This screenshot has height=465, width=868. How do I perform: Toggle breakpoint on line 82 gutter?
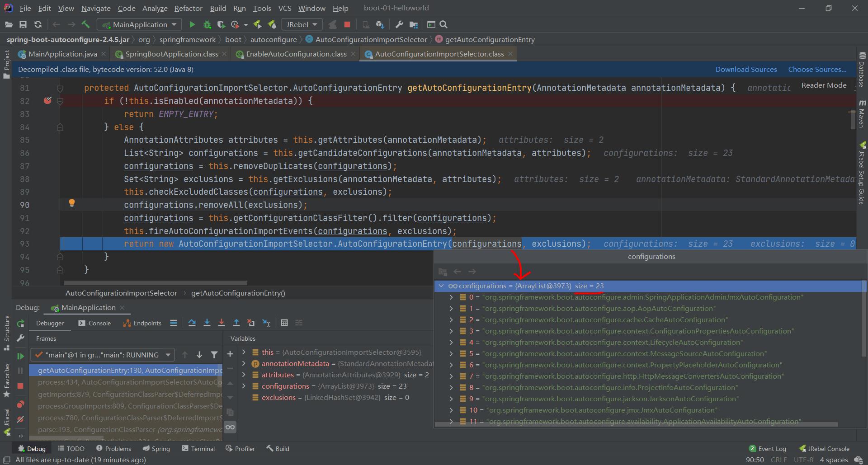pos(47,101)
